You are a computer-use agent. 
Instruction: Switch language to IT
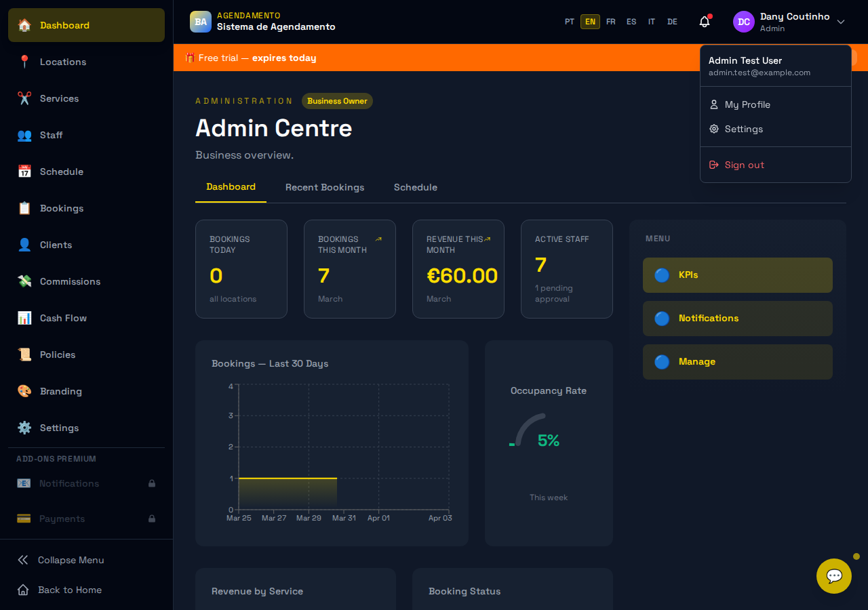[x=652, y=22]
